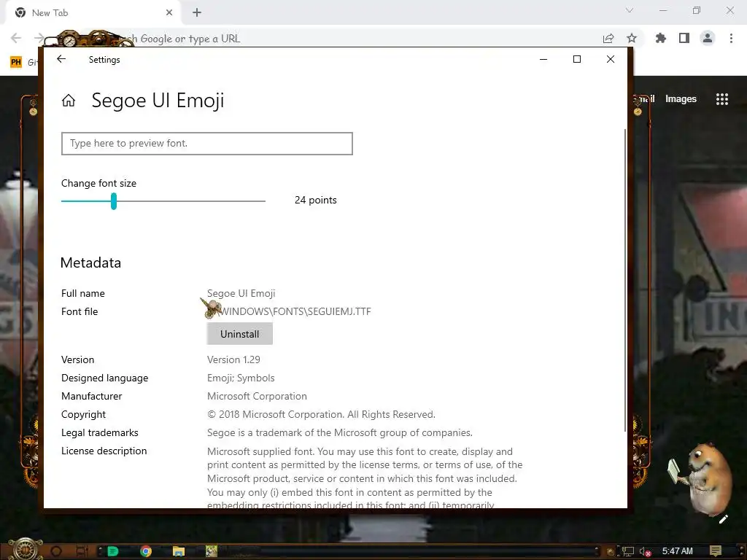747x560 pixels.
Task: Click the 'Segoe UI Emoji' page title
Action: coord(158,101)
